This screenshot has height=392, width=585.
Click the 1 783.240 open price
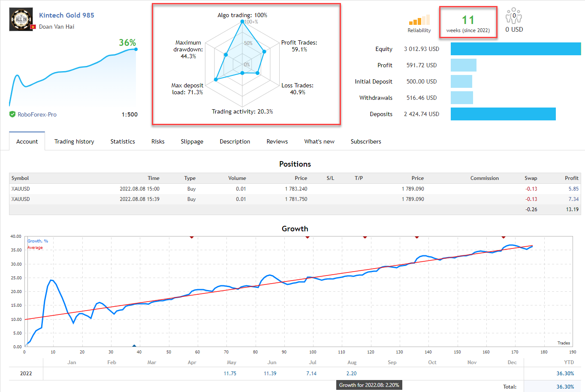[x=296, y=189]
